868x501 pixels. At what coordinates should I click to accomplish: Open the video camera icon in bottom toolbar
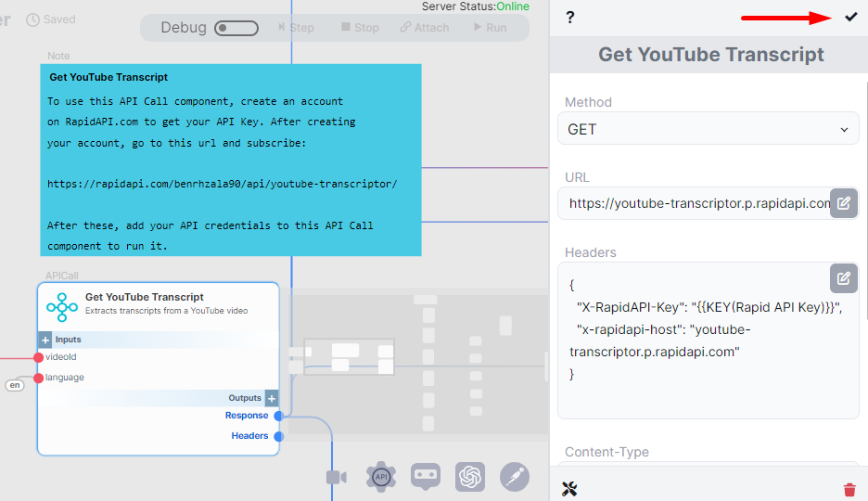(336, 477)
